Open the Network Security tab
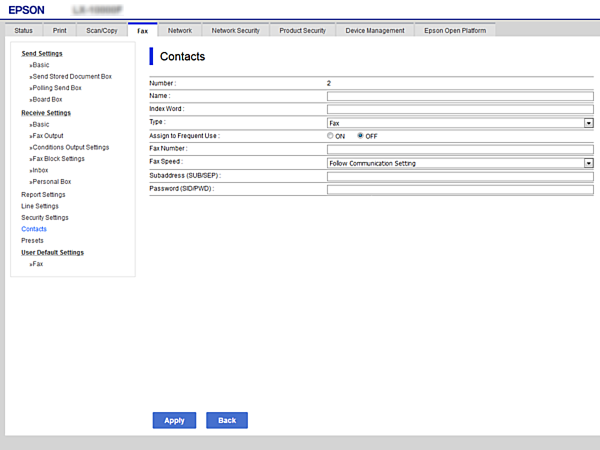Screen dimensions: 600x450 [x=235, y=31]
